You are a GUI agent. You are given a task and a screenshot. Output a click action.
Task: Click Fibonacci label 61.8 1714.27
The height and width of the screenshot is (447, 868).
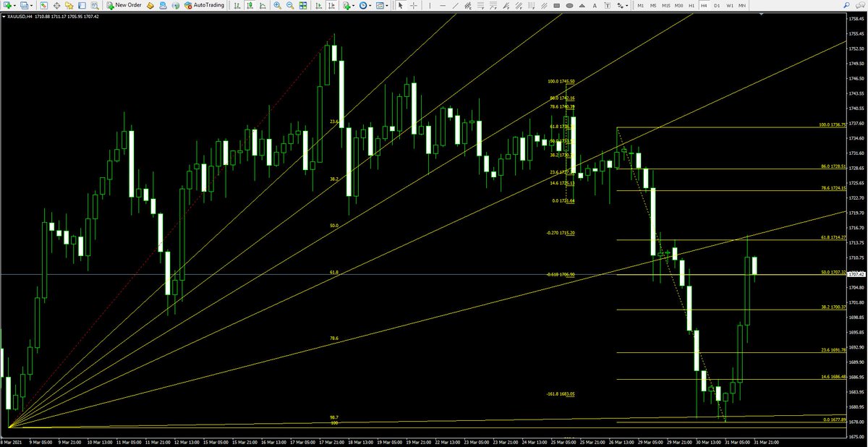click(x=833, y=237)
